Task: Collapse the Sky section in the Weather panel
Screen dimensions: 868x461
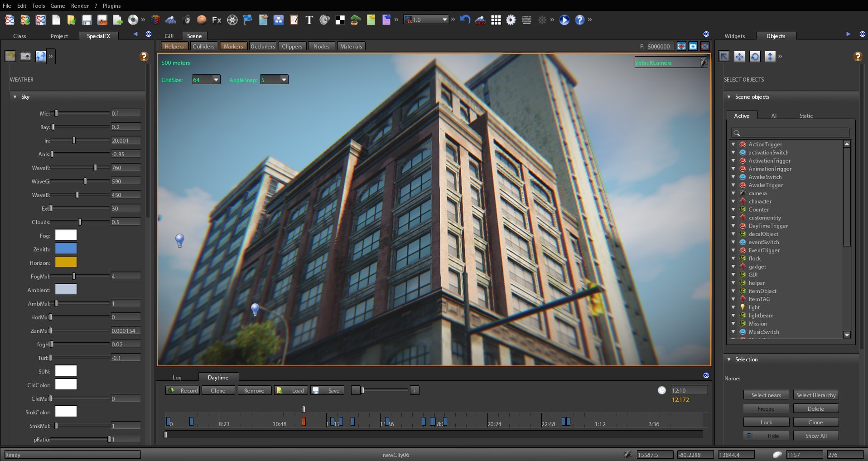Action: coord(15,97)
